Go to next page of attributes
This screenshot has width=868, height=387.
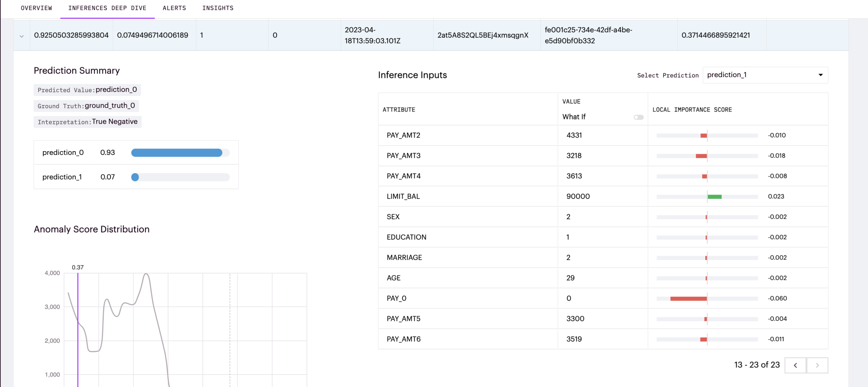point(817,365)
